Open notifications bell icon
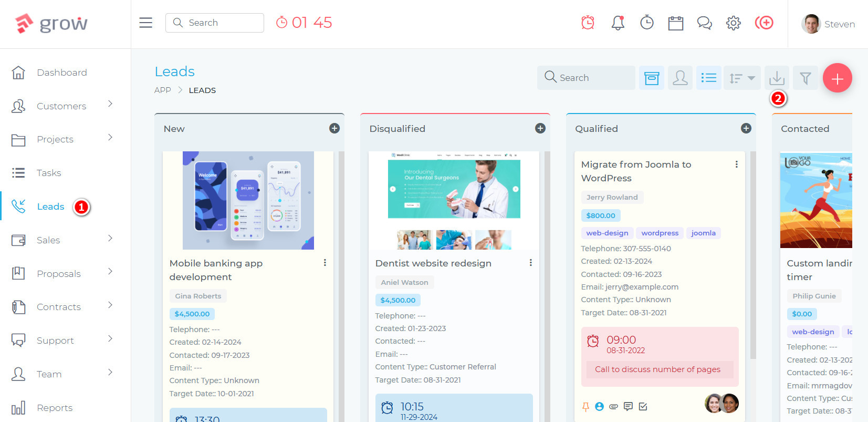Image resolution: width=868 pixels, height=422 pixels. pos(618,23)
